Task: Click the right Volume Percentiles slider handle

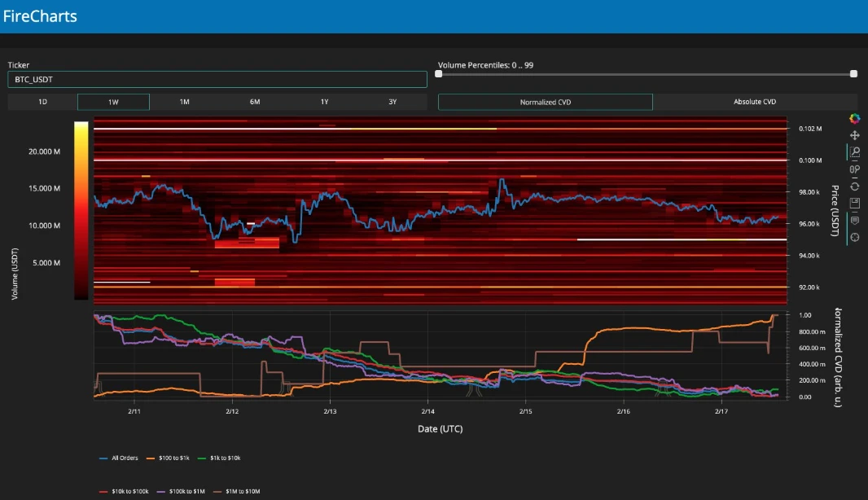Action: (853, 73)
